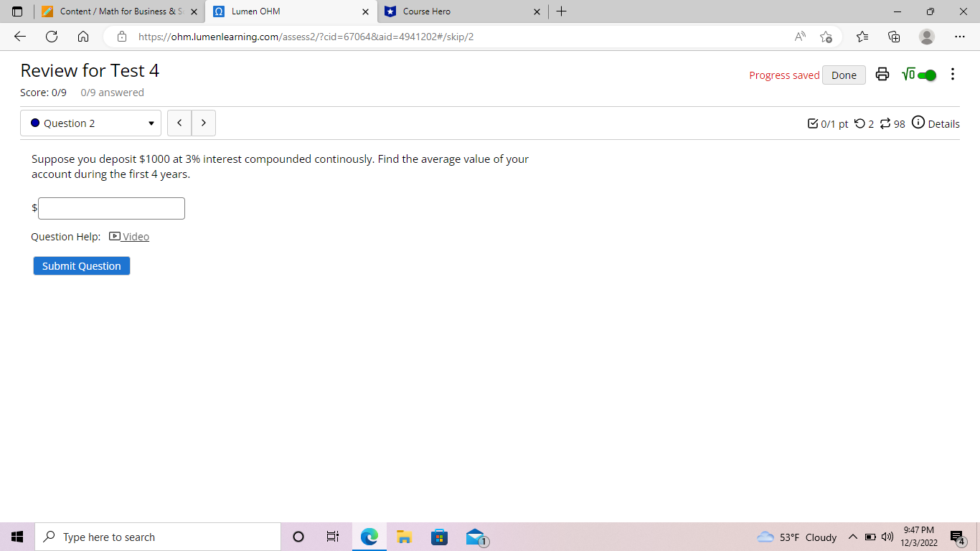Click the Score: 0/9 text

click(43, 93)
